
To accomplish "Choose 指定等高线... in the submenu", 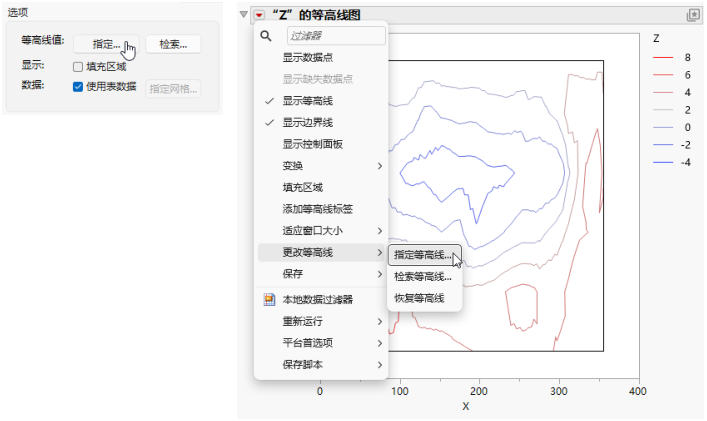I will coord(424,255).
